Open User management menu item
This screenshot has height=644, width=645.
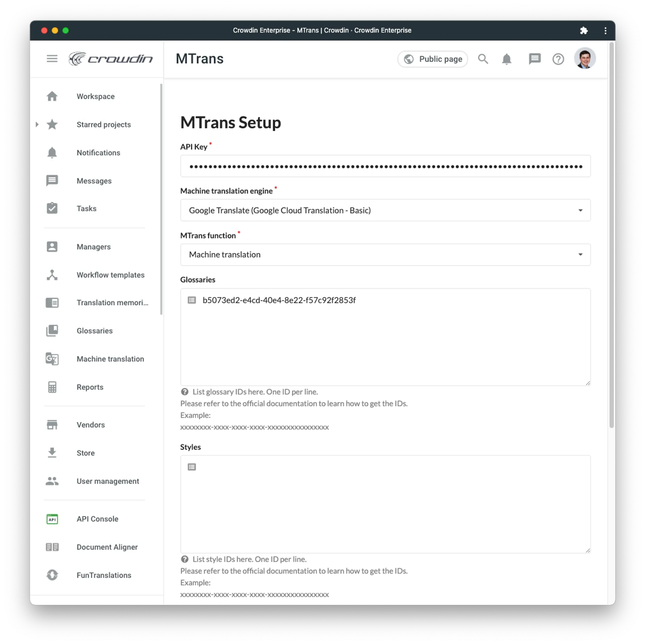(108, 481)
